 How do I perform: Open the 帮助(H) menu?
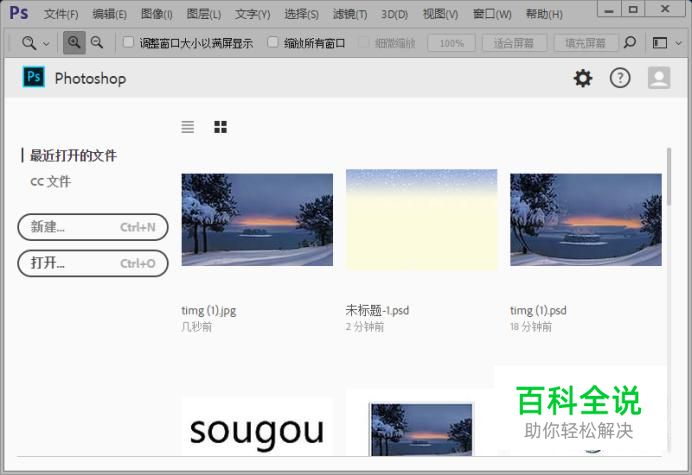pyautogui.click(x=544, y=14)
